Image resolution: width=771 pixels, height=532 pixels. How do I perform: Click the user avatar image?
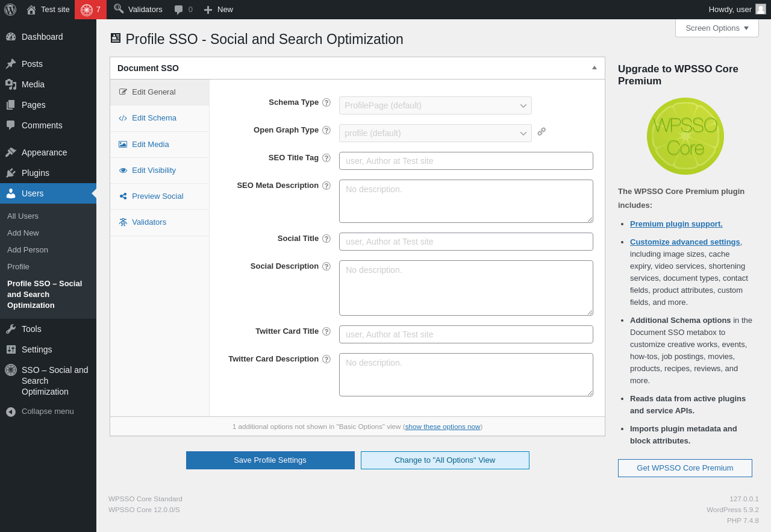coord(761,9)
